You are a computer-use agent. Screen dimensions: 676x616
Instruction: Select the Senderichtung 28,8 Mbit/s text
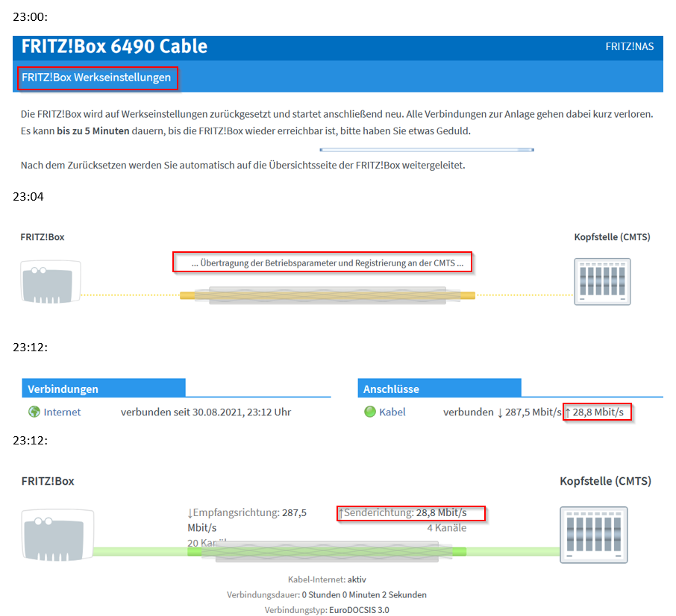coord(403,512)
